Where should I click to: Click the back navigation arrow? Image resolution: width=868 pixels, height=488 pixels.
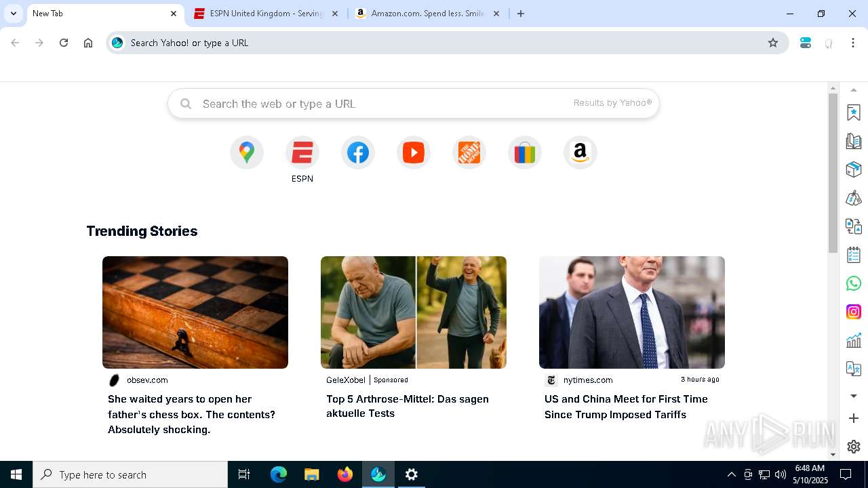click(15, 43)
